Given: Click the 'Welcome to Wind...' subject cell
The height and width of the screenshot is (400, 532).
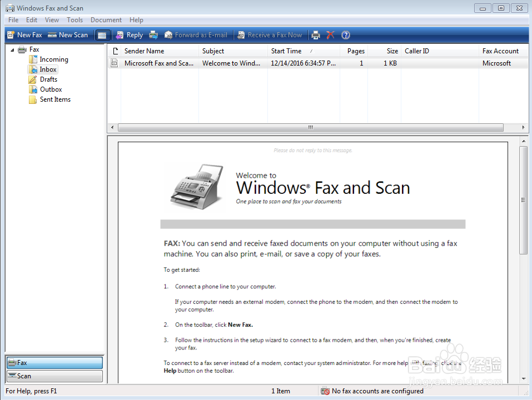Looking at the screenshot, I should 231,63.
